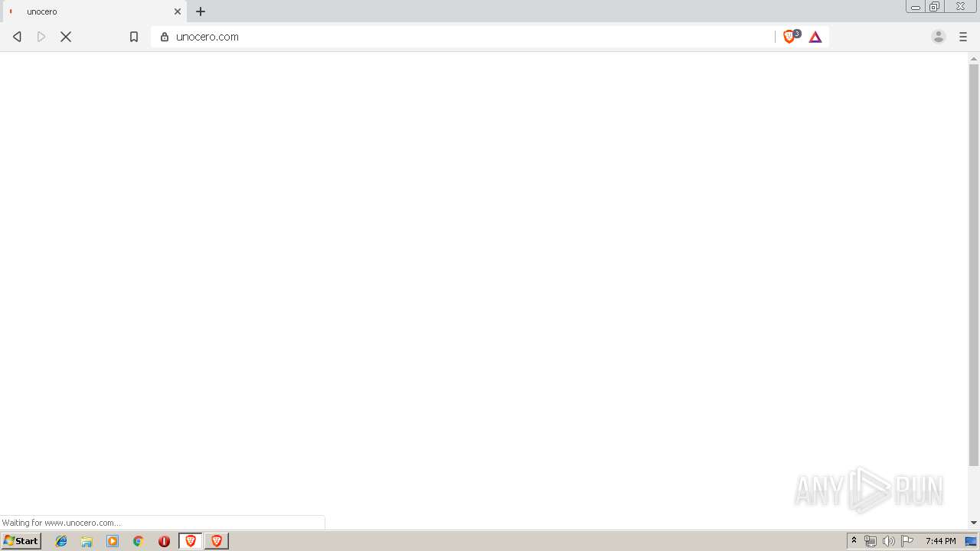Open Windows Media Player from taskbar
This screenshot has height=551, width=980.
click(113, 541)
